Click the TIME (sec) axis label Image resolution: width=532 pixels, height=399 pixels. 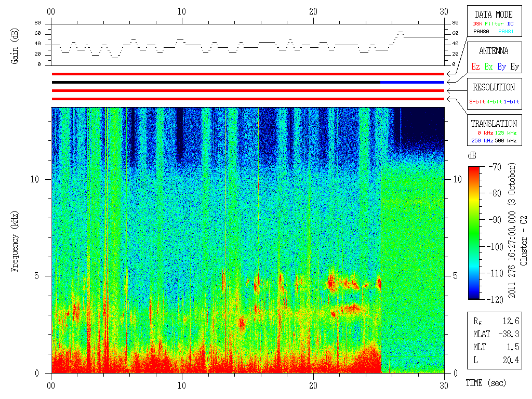coord(486,383)
